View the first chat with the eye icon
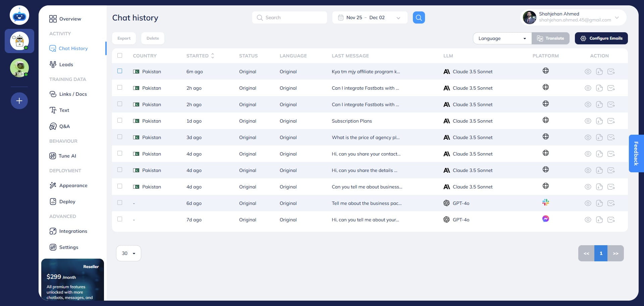The image size is (644, 306). click(x=588, y=71)
